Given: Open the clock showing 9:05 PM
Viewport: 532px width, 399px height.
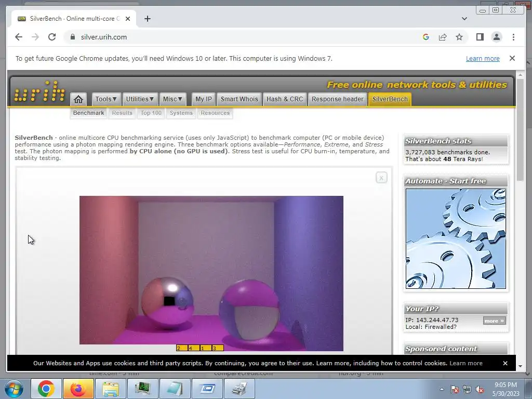Looking at the screenshot, I should click(506, 389).
